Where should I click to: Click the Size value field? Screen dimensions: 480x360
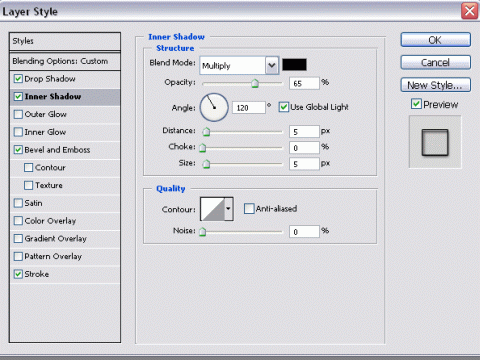[x=304, y=164]
